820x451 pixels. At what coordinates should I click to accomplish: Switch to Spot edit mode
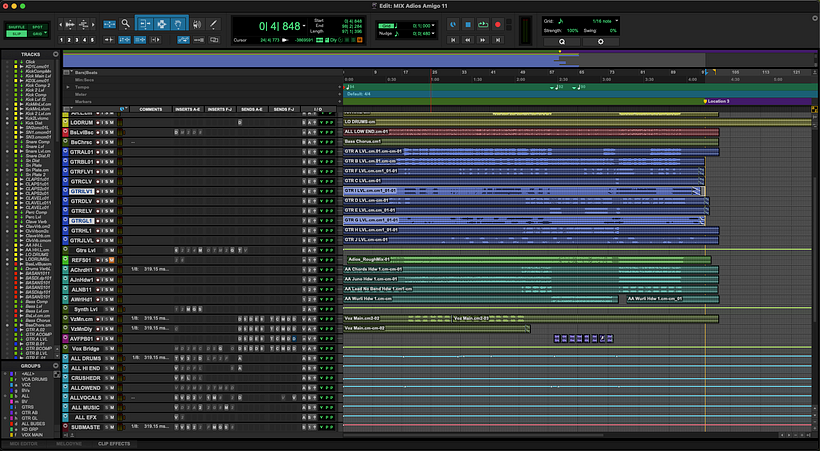[x=38, y=25]
